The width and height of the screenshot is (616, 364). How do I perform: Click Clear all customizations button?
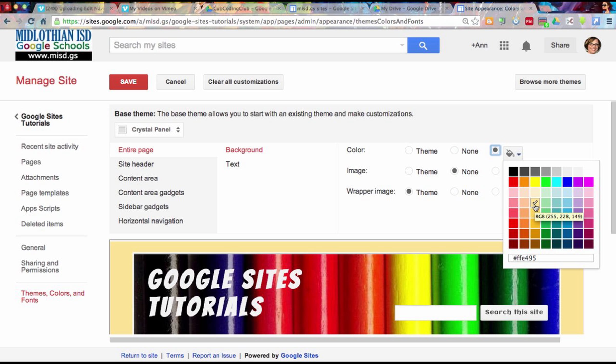(243, 82)
